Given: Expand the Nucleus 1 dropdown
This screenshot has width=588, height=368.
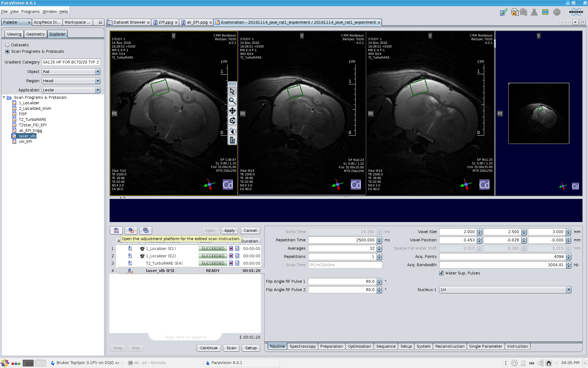Looking at the screenshot, I should click(568, 290).
